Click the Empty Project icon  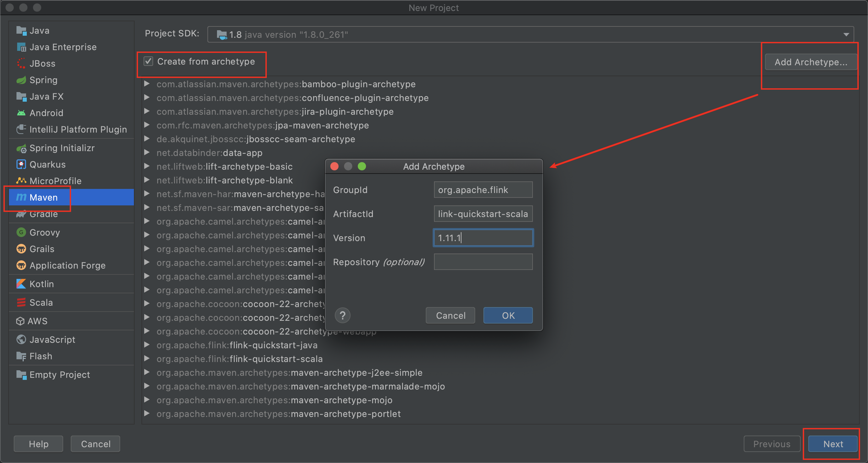point(21,375)
